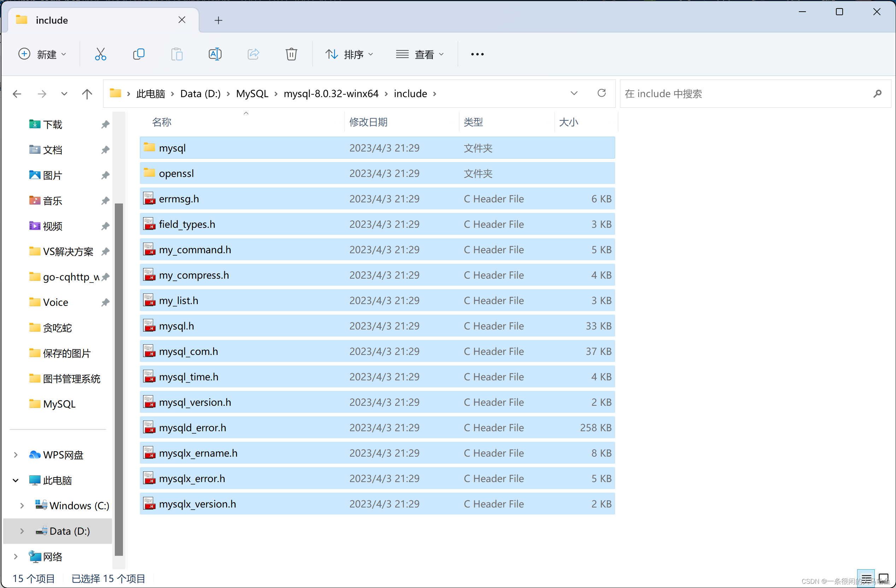The height and width of the screenshot is (588, 896).
Task: Navigate up one folder level
Action: click(87, 94)
